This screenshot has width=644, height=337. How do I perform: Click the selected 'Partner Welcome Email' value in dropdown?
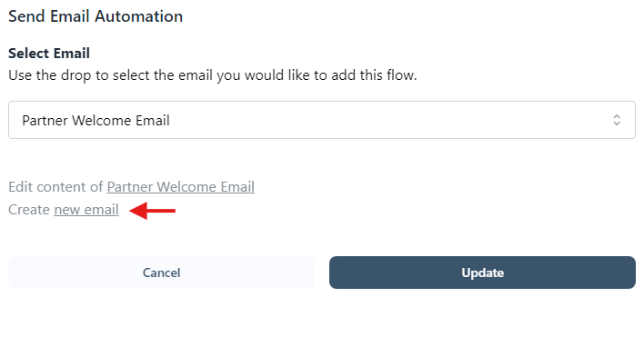click(96, 121)
